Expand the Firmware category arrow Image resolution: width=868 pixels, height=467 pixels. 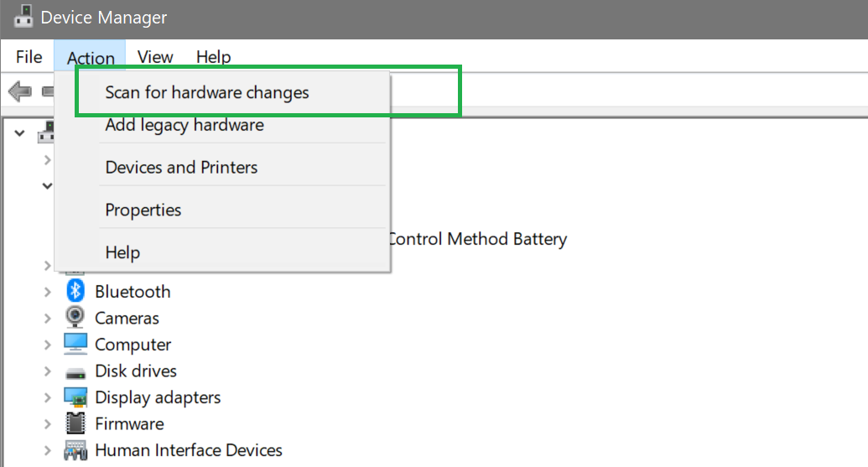click(x=48, y=424)
